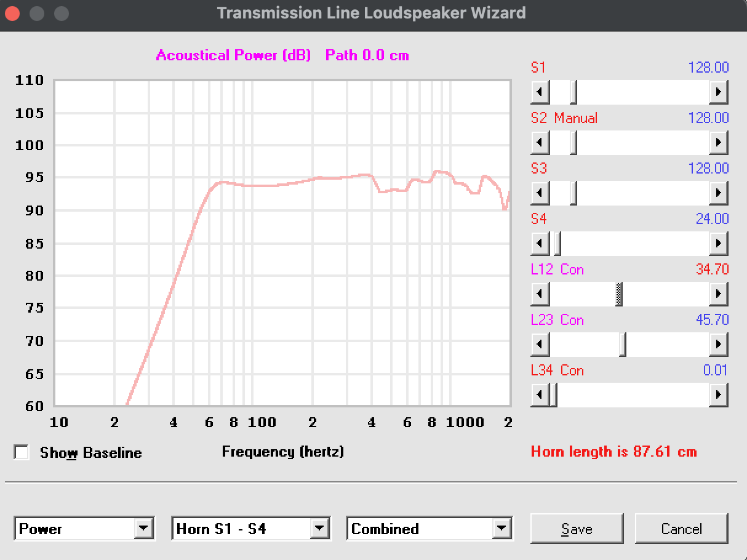Click the L12 value 34.70
This screenshot has height=560, width=747.
[x=712, y=270]
